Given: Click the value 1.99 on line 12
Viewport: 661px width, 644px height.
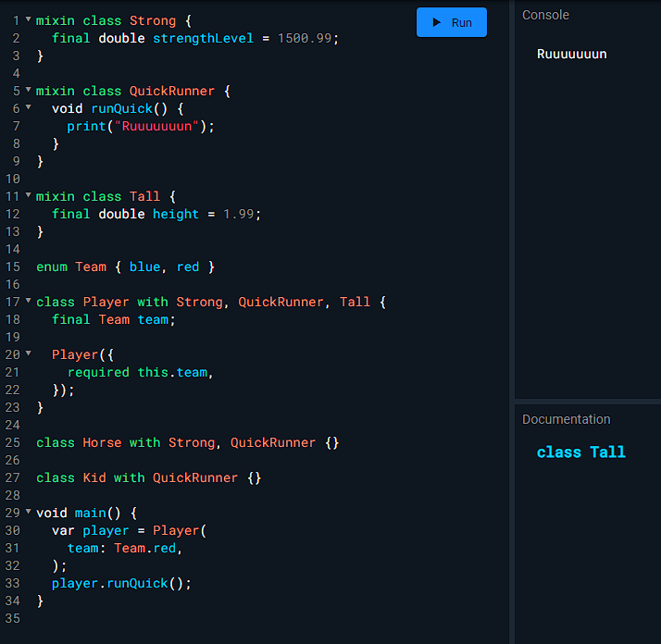Looking at the screenshot, I should pyautogui.click(x=238, y=214).
